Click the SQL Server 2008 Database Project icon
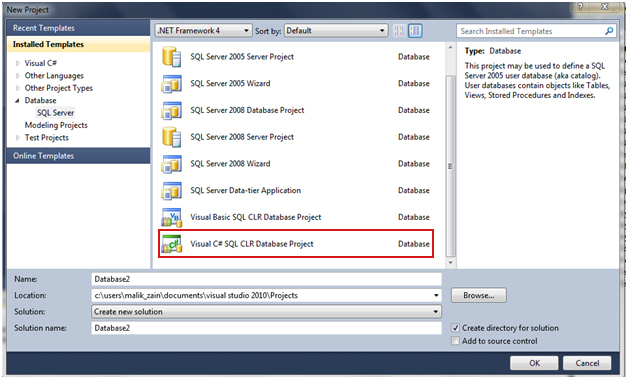Screen dimensions: 628x379 pos(171,111)
